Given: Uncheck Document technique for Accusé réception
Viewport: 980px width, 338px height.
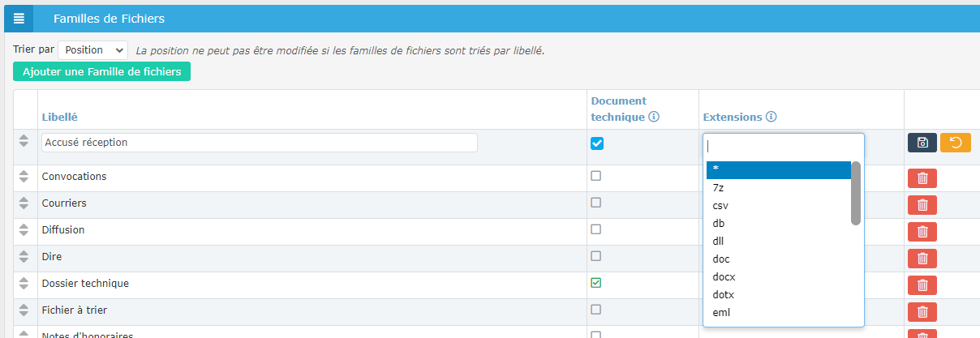Looking at the screenshot, I should point(597,143).
